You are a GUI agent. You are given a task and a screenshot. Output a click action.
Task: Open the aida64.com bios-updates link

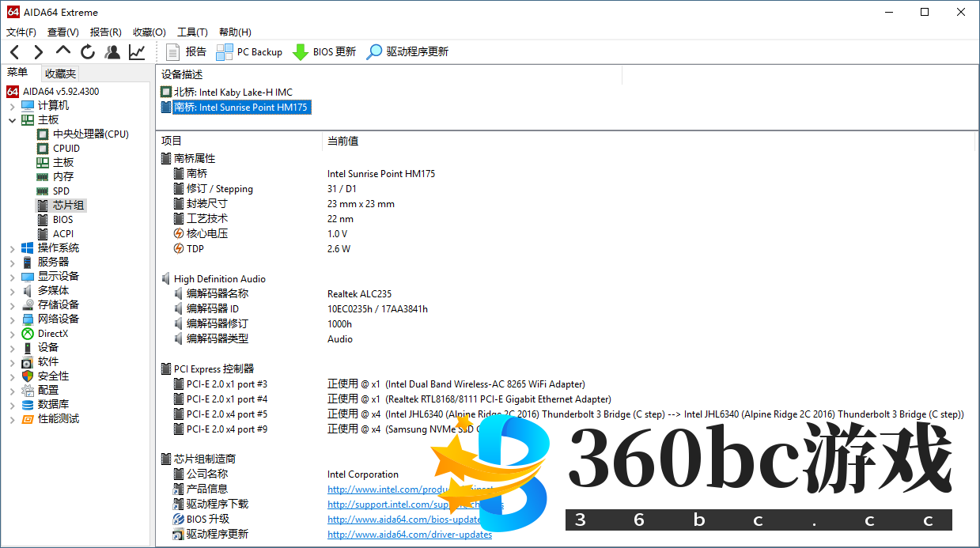403,520
